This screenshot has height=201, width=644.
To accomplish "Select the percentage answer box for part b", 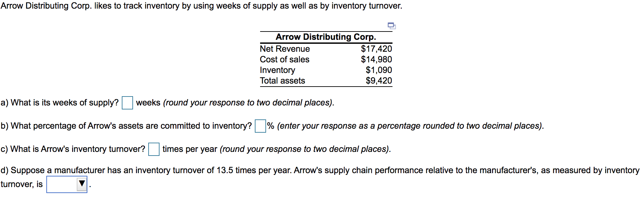I will click(x=260, y=126).
